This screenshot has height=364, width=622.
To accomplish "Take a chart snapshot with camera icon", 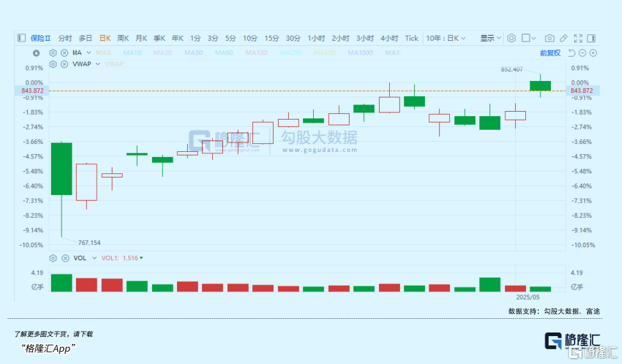I will pos(550,38).
